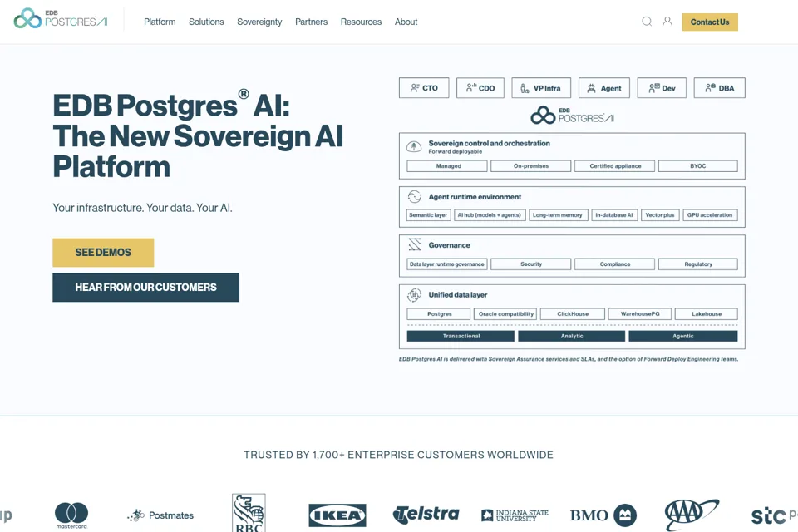Viewport: 798px width, 532px height.
Task: Click the 'TRUSTED BY 1,700+ ENTERPRISE CUSTOMERS WORLDWIDE' heading
Action: (x=398, y=455)
